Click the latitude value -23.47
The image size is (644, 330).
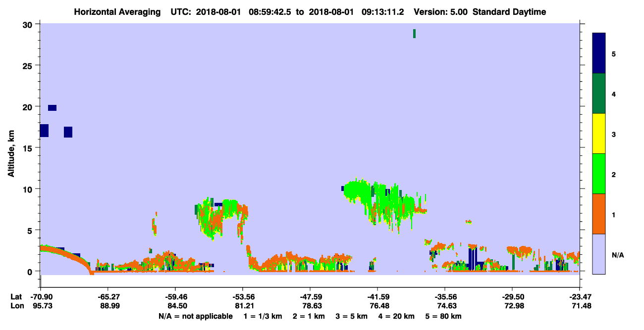(580, 297)
